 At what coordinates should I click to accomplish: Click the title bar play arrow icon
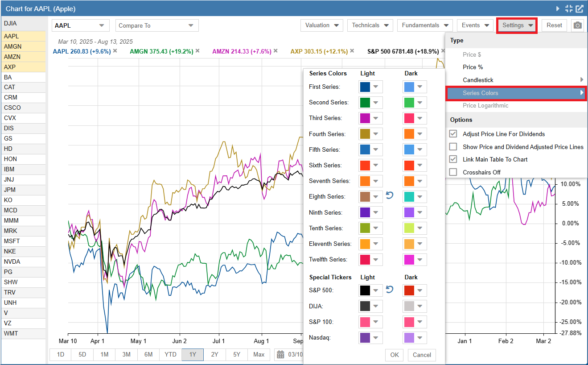[x=558, y=8]
